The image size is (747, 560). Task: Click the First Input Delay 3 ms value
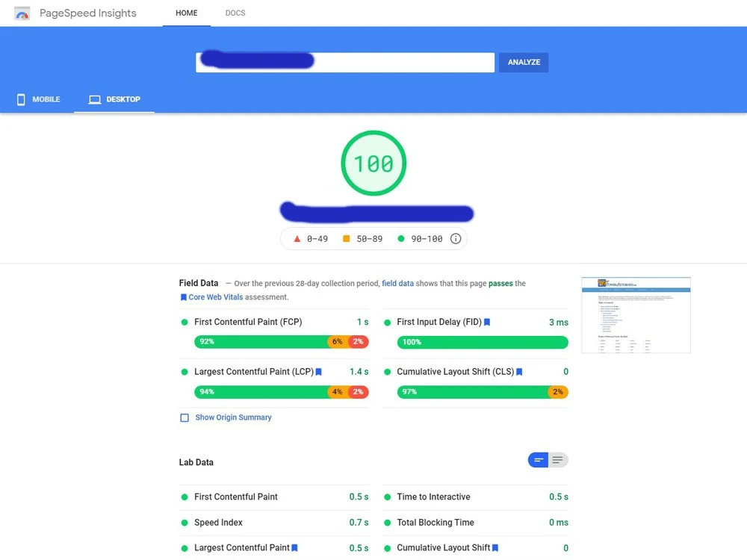point(558,323)
